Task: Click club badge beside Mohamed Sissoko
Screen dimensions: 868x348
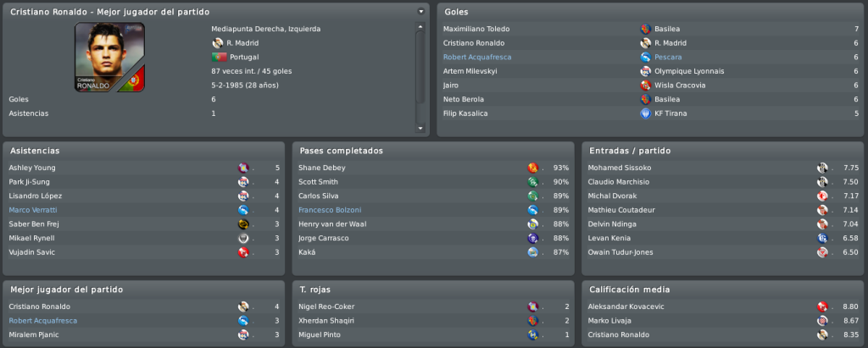Action: point(822,168)
